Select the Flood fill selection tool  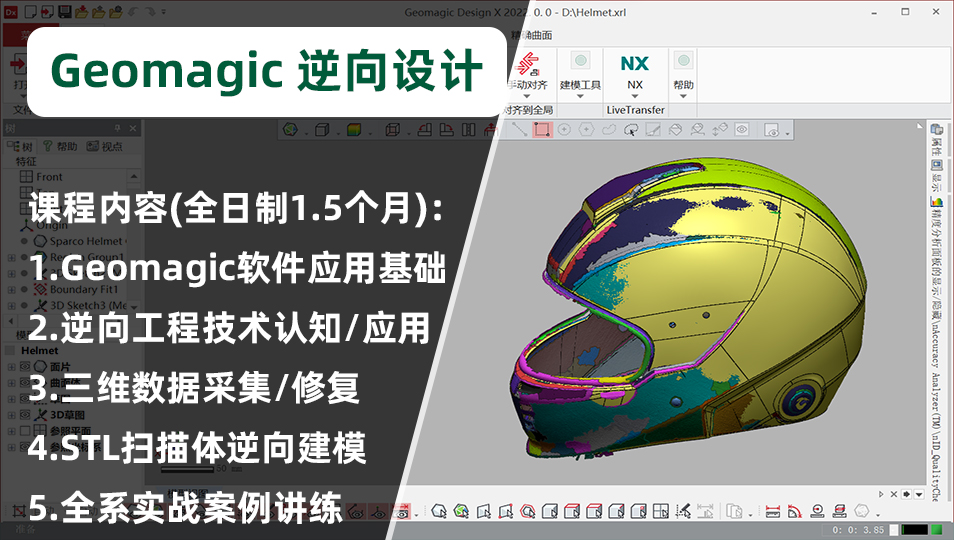675,130
